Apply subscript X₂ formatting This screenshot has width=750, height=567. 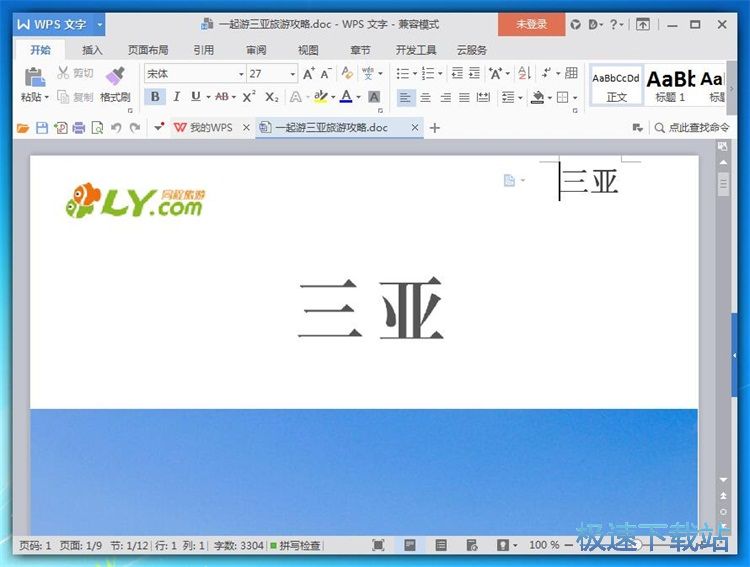pyautogui.click(x=272, y=97)
